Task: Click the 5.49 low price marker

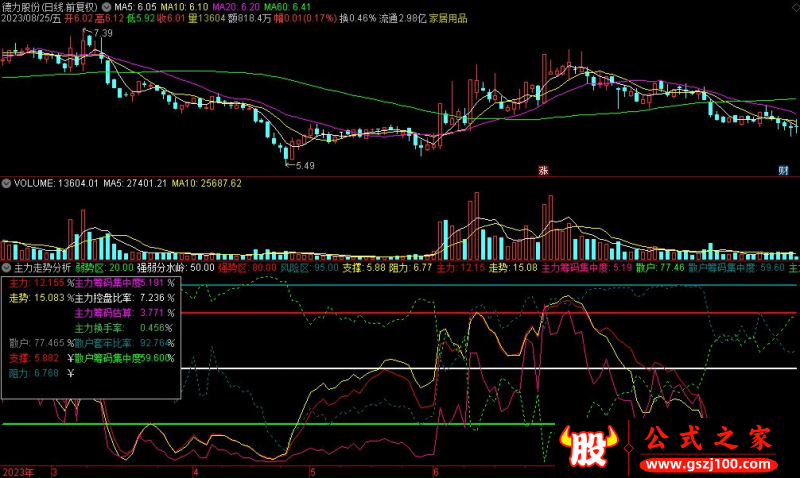Action: coord(305,166)
